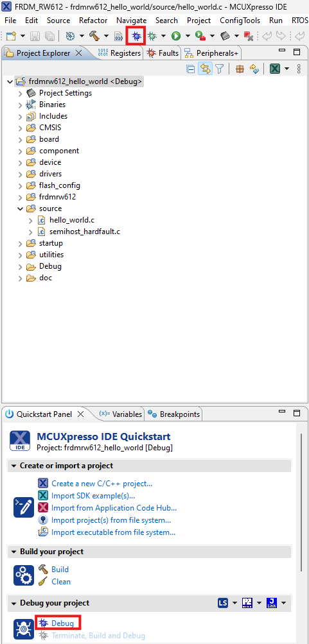This screenshot has height=644, width=309.
Task: Click the filter funnel icon in Project Explorer
Action: click(219, 69)
